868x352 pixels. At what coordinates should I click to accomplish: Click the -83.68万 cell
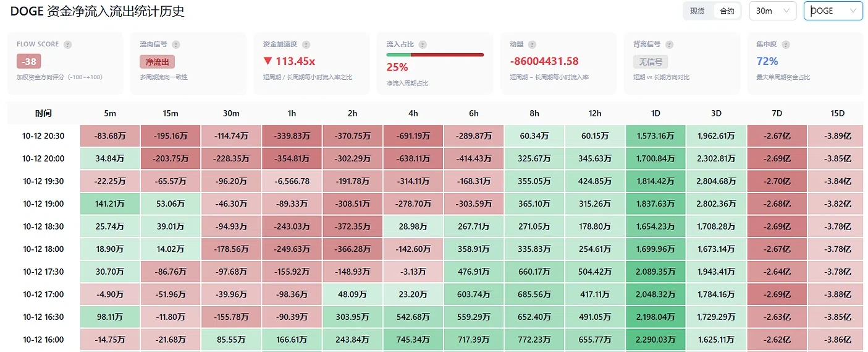(110, 136)
